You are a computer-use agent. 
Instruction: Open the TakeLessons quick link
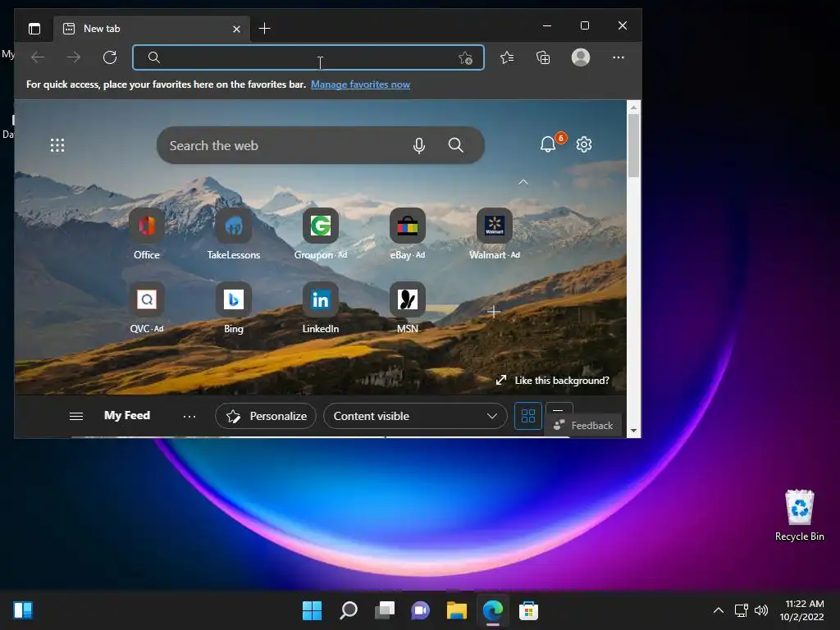pos(234,234)
